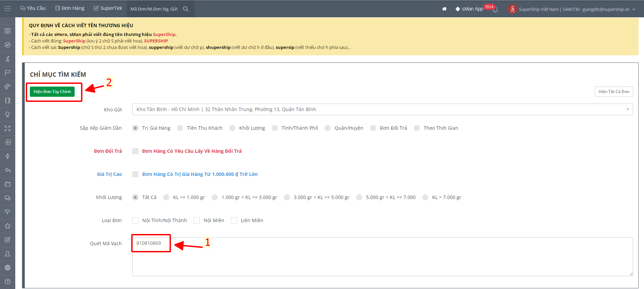The height and width of the screenshot is (289, 644).
Task: Click the reply arrow sidebar icon
Action: point(7,170)
